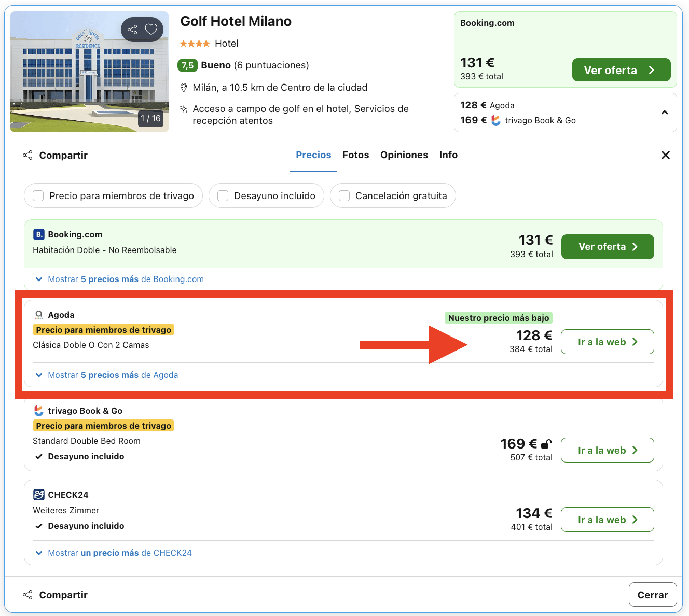Click Weiteres Zimmer room text
Image resolution: width=689 pixels, height=616 pixels.
click(x=66, y=510)
